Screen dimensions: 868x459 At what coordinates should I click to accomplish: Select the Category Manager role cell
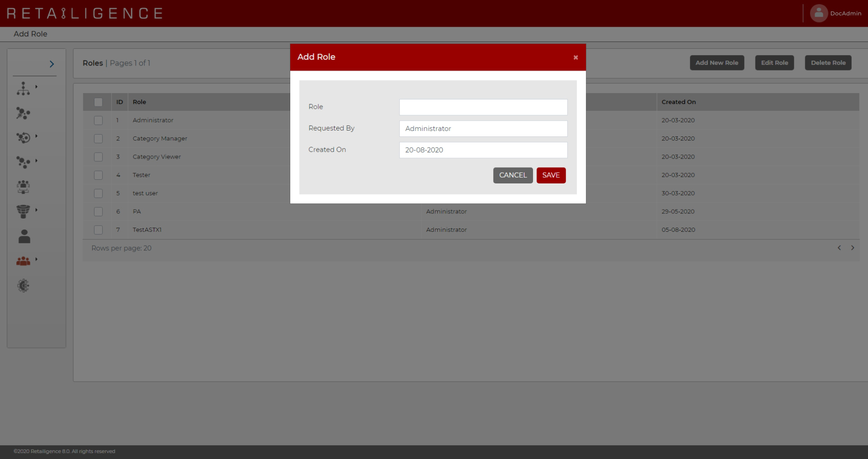coord(160,139)
